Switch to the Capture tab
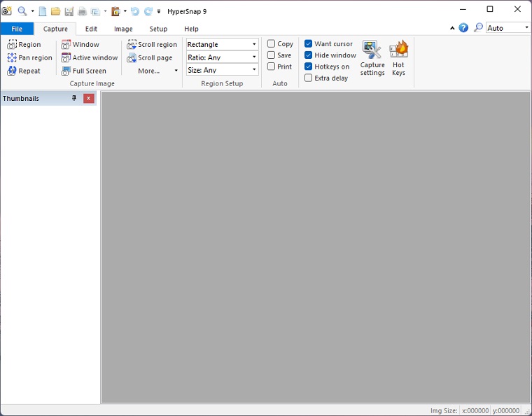Image resolution: width=532 pixels, height=416 pixels. [x=55, y=29]
